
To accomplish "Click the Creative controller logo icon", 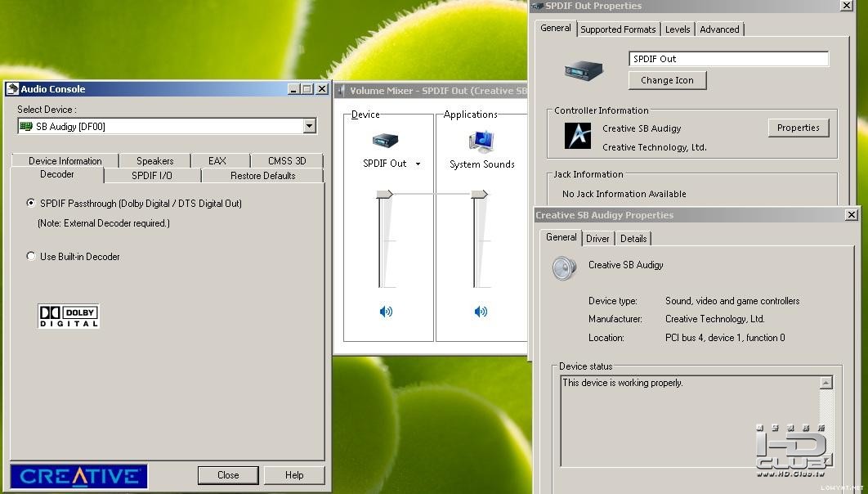I will (x=577, y=136).
